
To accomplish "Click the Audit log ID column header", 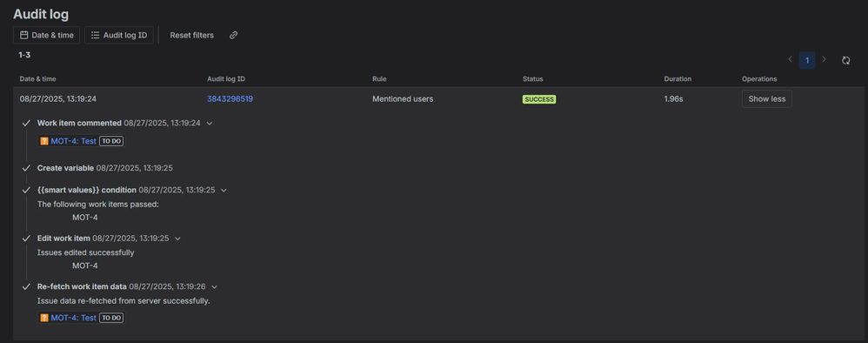I will tap(226, 78).
